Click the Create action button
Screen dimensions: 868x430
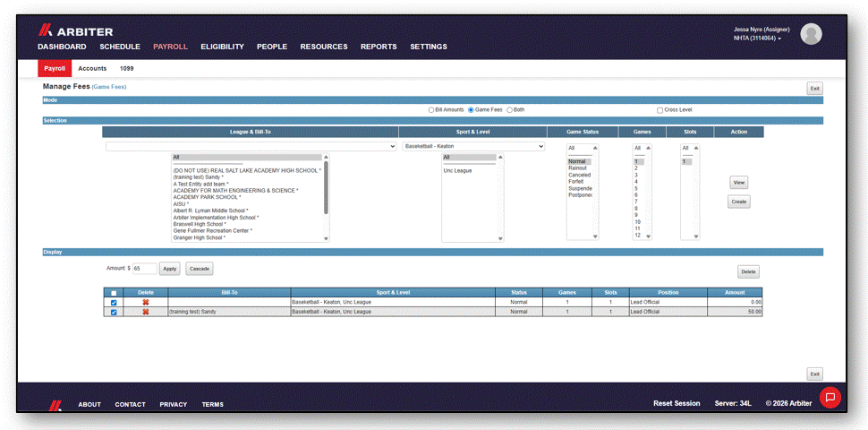[x=739, y=202]
